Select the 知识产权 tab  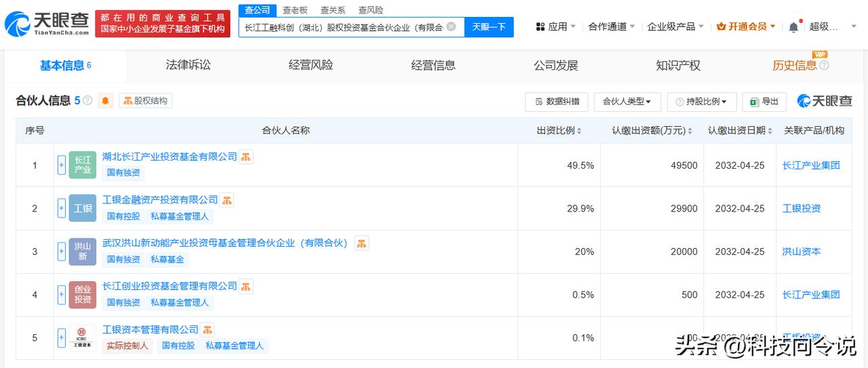pos(678,65)
